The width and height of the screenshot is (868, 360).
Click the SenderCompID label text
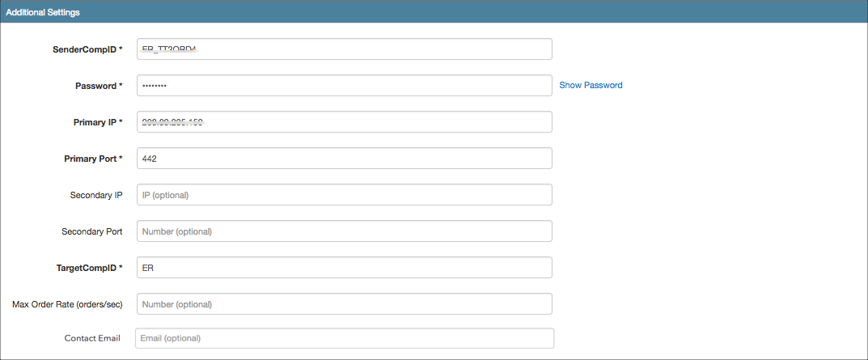point(87,49)
